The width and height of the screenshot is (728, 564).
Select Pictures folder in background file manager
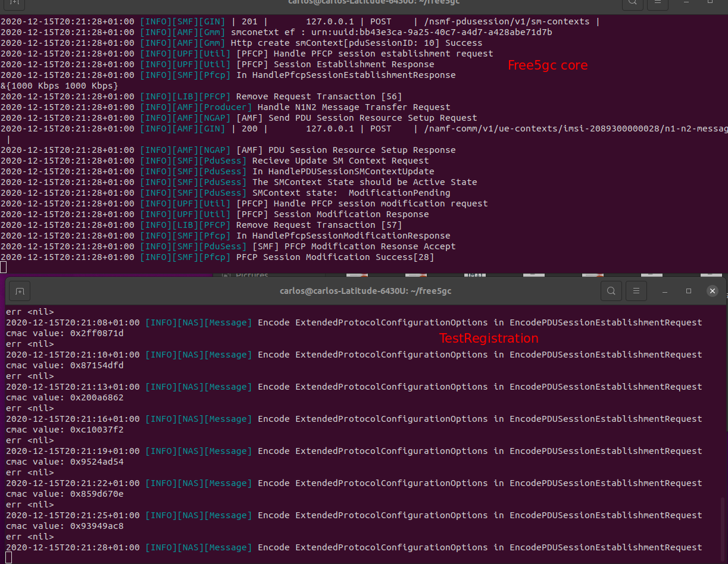tap(252, 275)
